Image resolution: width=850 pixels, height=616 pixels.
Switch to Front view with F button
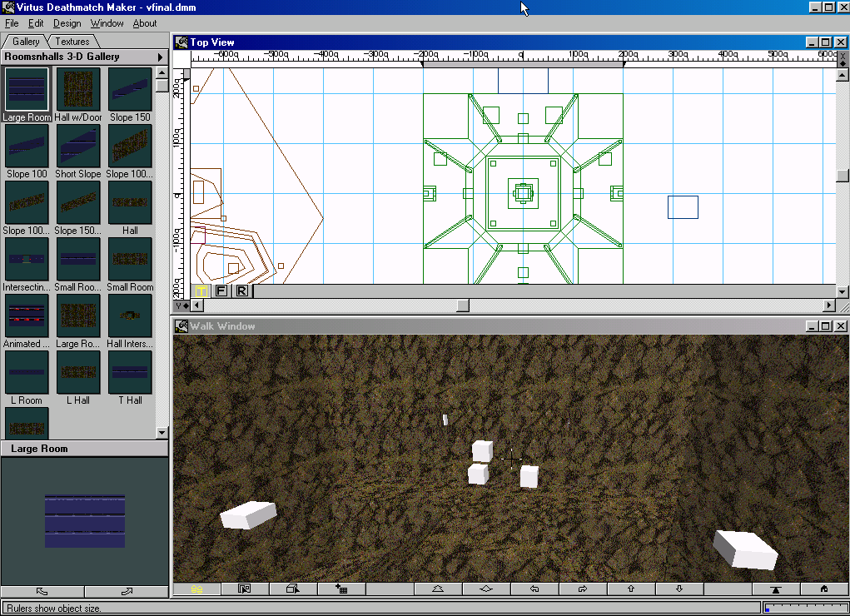coord(221,291)
